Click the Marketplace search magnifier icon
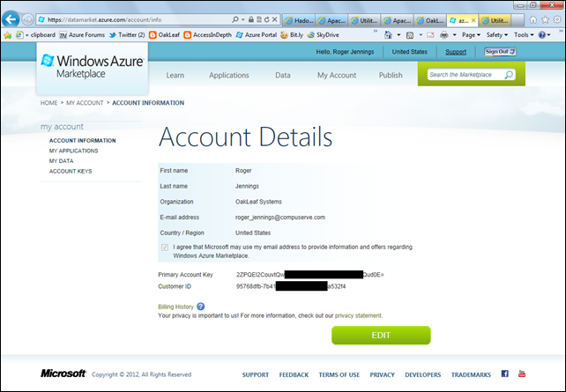Image resolution: width=566 pixels, height=392 pixels. point(509,75)
